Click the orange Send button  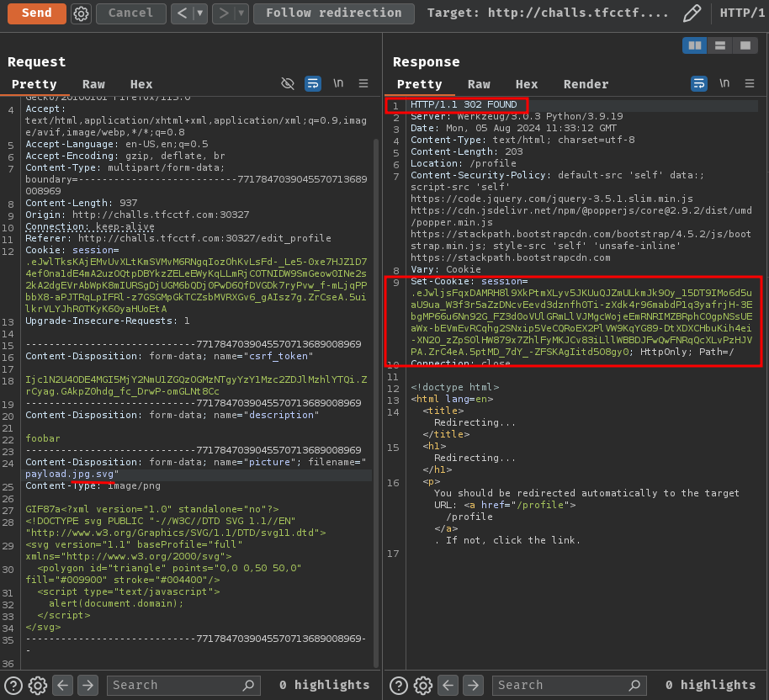[37, 13]
